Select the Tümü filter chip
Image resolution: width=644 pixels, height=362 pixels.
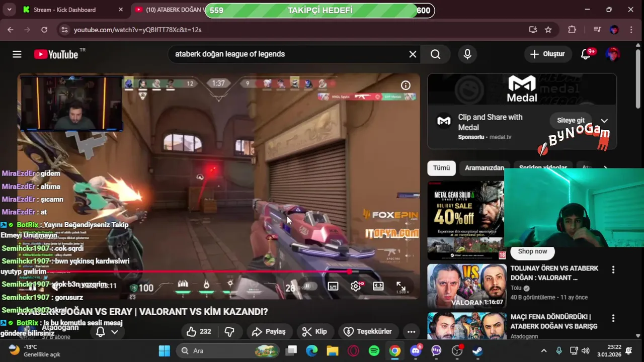pos(442,168)
